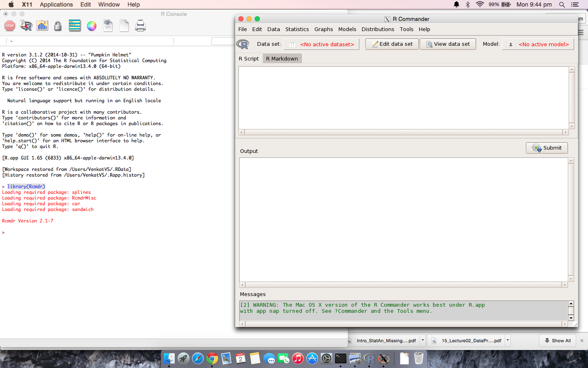Click the X11 icon in the Dock
Image resolution: width=588 pixels, height=368 pixels.
(383, 359)
